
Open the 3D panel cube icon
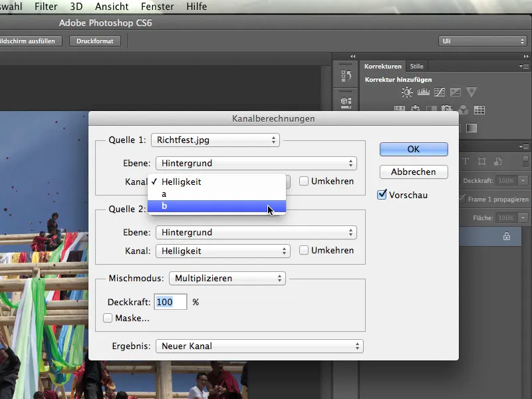click(346, 102)
